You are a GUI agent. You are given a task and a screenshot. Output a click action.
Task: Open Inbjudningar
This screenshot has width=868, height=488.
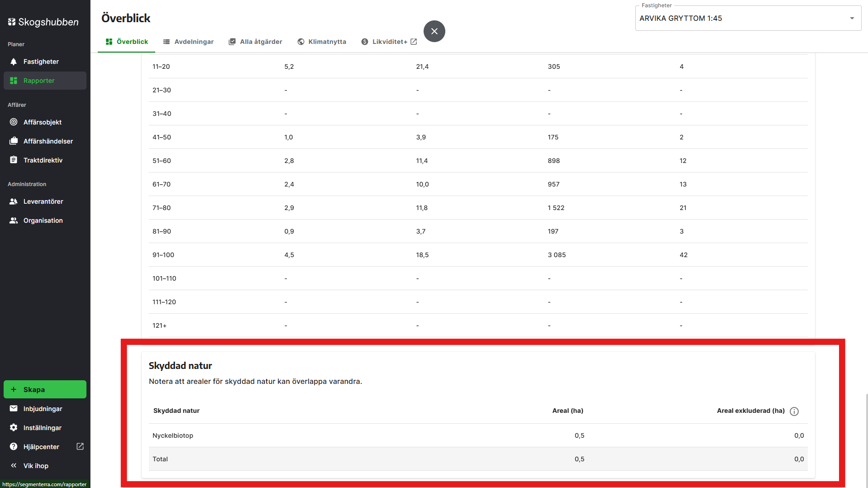[x=45, y=409]
